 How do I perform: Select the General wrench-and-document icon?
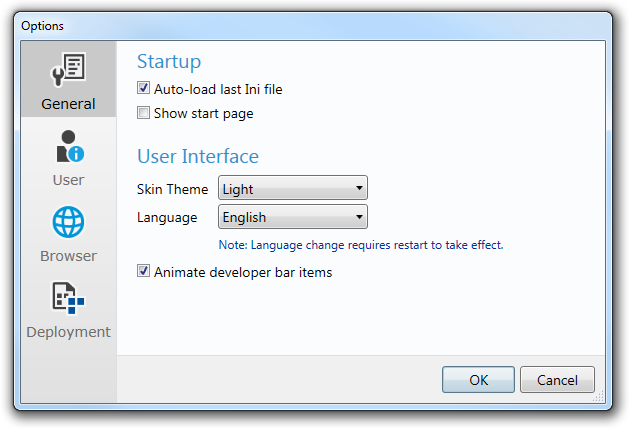tap(68, 69)
